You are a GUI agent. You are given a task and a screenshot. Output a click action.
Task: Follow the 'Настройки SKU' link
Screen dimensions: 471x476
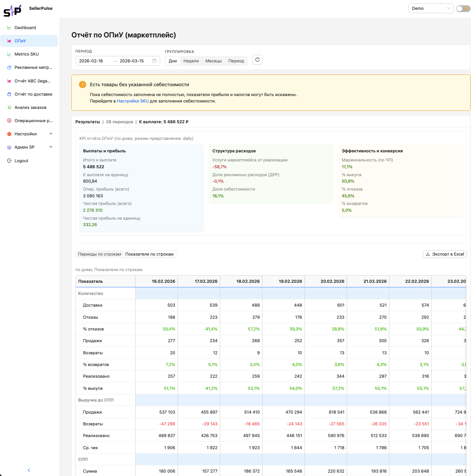[133, 101]
